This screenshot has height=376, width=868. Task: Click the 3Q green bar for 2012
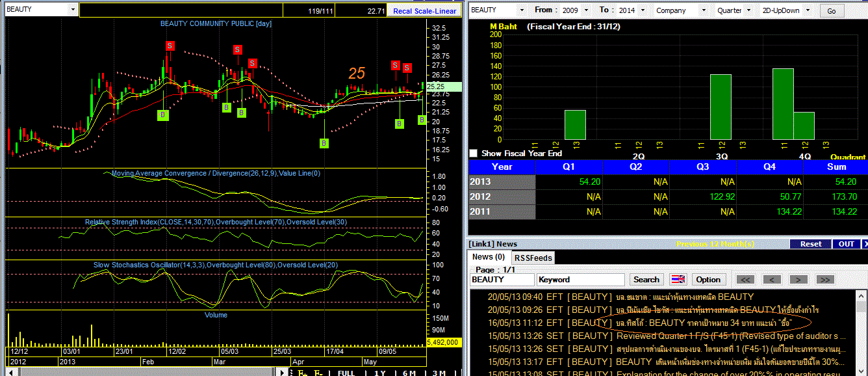tap(721, 107)
